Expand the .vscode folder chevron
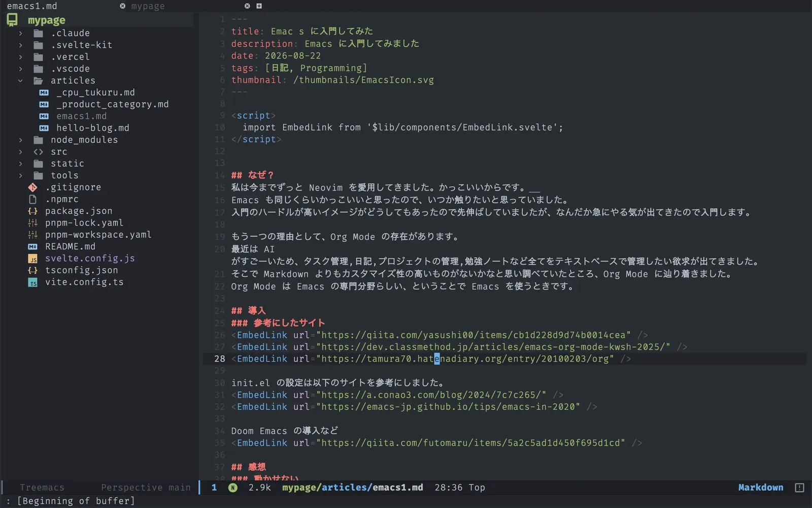This screenshot has height=508, width=812. coord(20,69)
